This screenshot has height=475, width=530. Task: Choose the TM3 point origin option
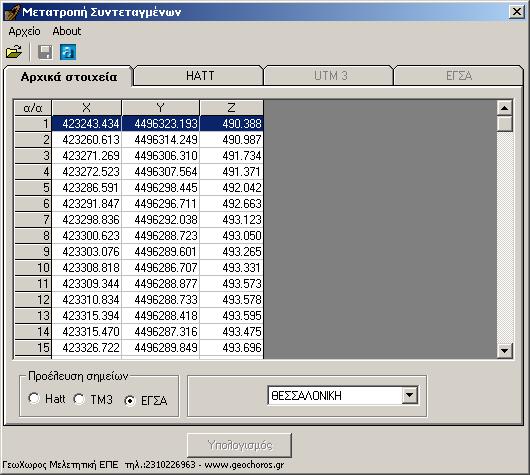click(x=79, y=399)
